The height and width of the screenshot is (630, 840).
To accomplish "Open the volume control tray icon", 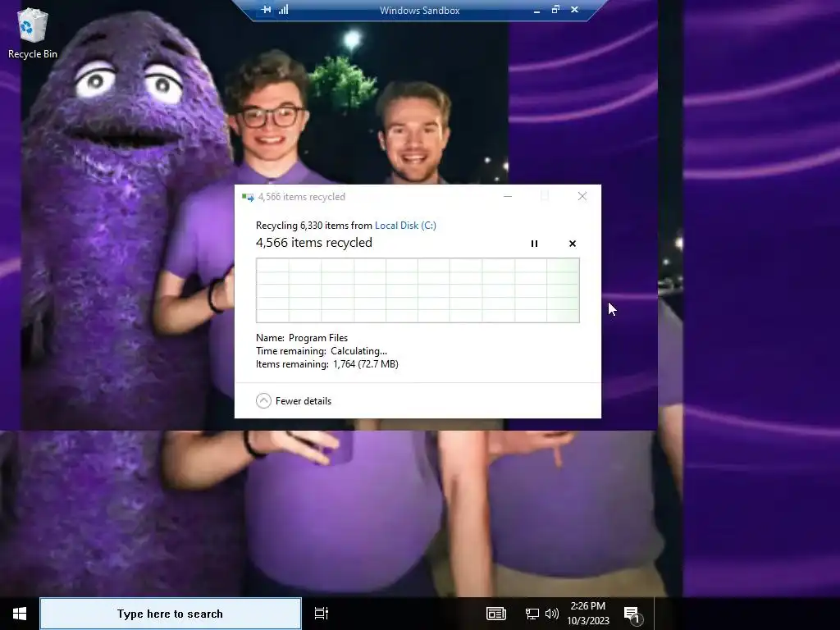I will 552,614.
